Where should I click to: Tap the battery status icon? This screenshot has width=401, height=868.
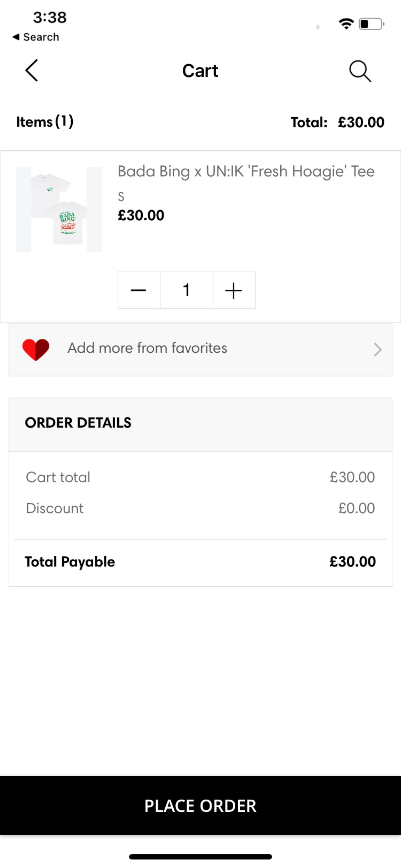[x=371, y=24]
